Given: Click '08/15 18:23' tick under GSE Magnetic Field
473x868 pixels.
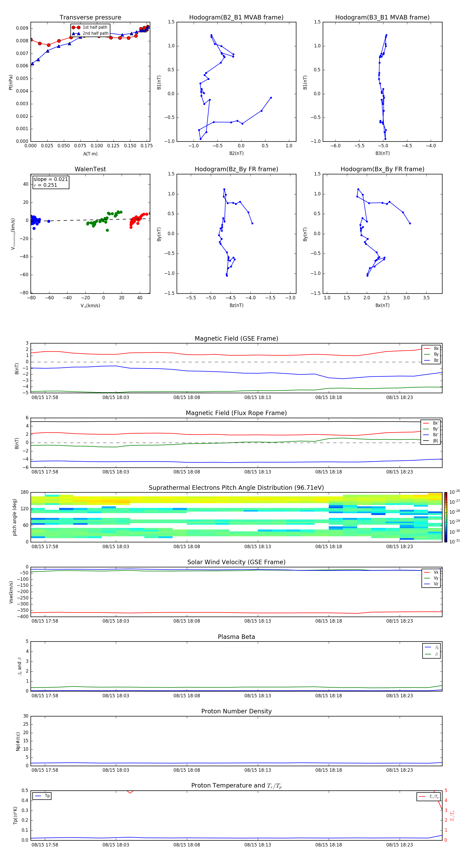Looking at the screenshot, I should 399,398.
